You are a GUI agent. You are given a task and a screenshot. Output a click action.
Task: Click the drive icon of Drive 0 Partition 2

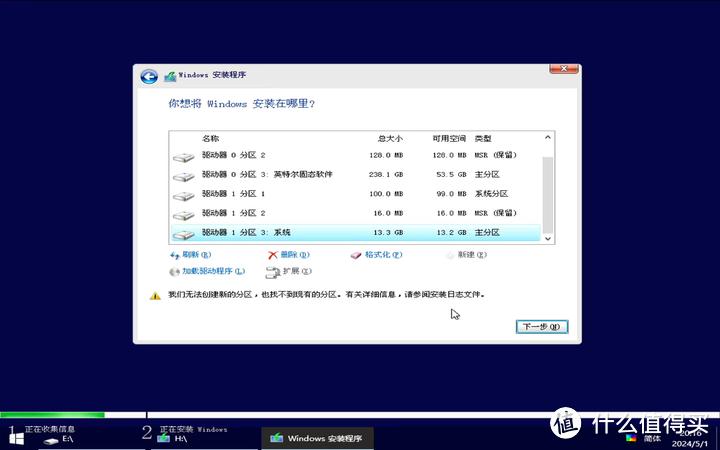tap(183, 156)
